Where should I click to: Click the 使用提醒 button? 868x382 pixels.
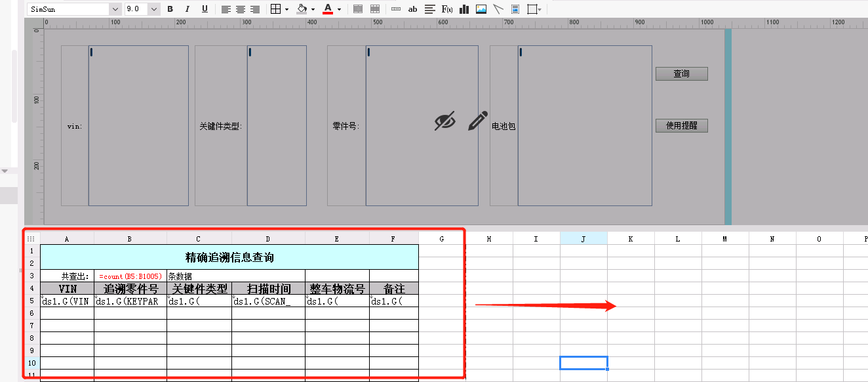(x=682, y=125)
